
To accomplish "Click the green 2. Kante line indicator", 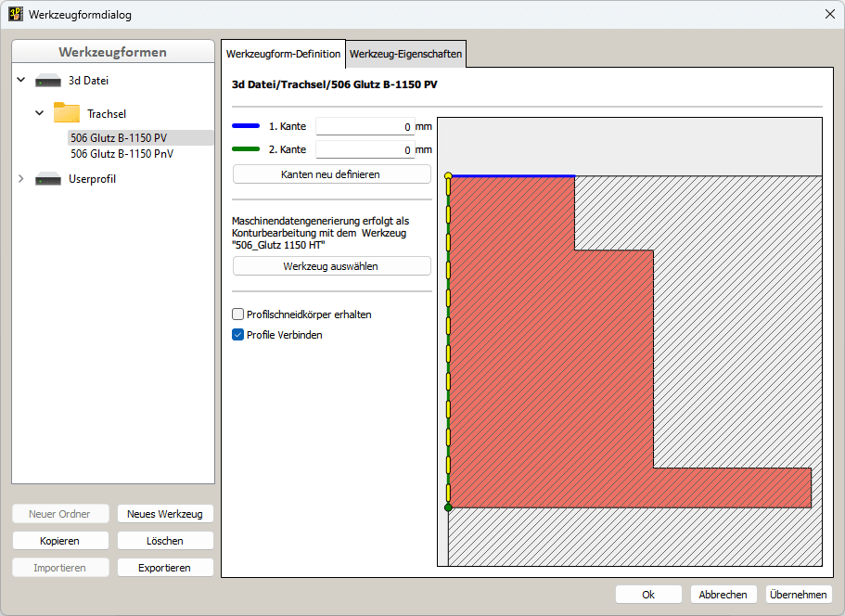I will [244, 149].
